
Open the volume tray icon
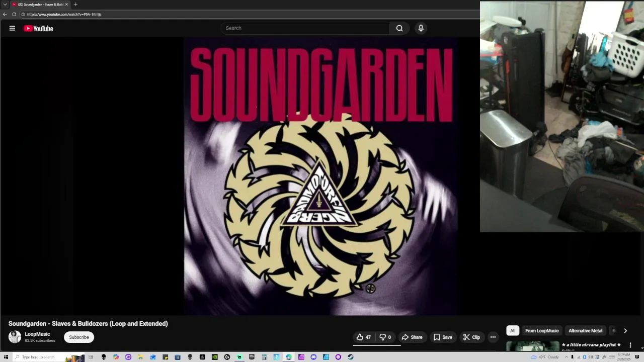591,357
